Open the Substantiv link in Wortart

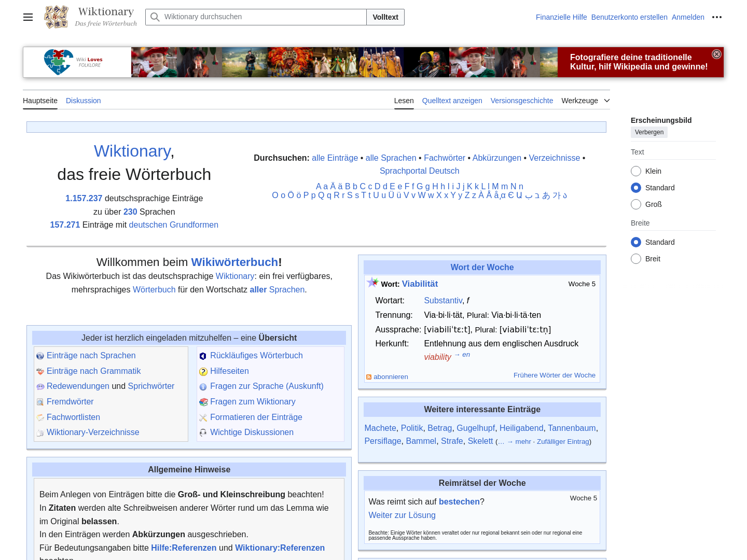(443, 300)
